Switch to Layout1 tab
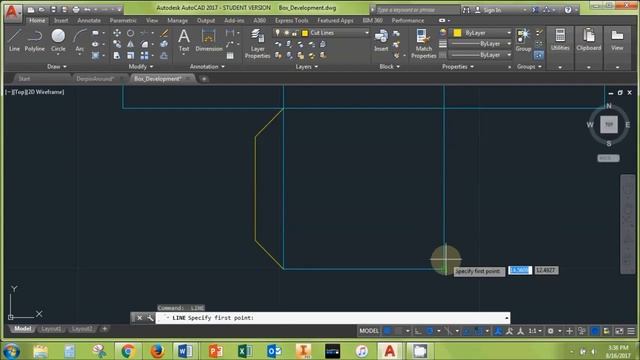The height and width of the screenshot is (360, 640). (51, 329)
